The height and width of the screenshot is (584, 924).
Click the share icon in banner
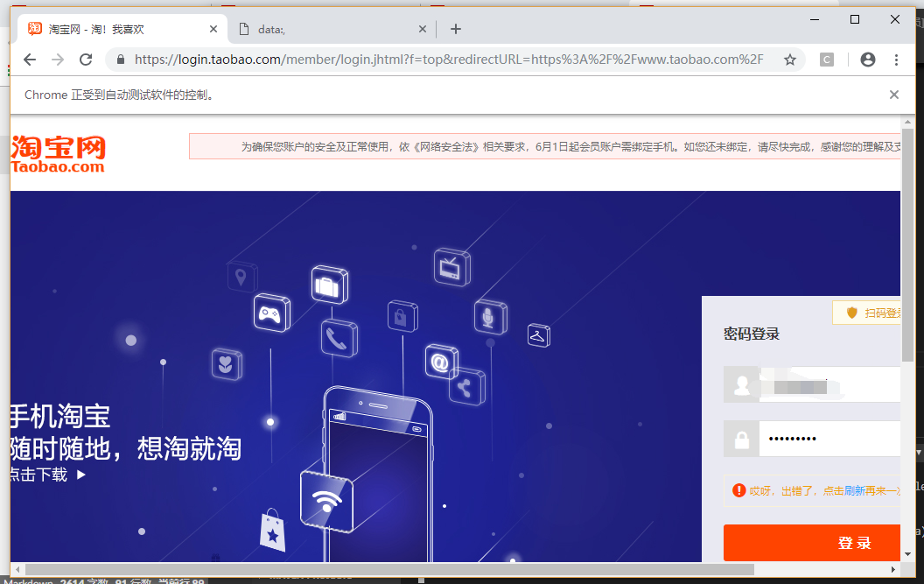pos(466,386)
